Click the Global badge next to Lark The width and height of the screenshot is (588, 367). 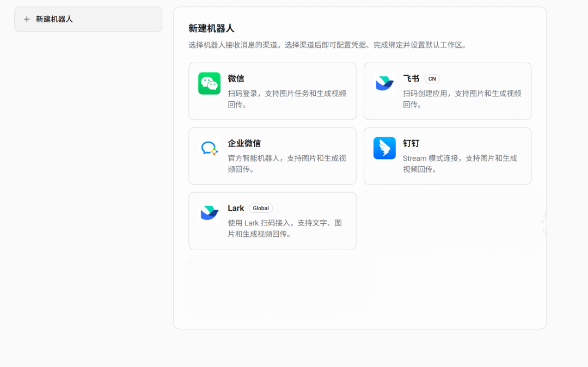261,208
